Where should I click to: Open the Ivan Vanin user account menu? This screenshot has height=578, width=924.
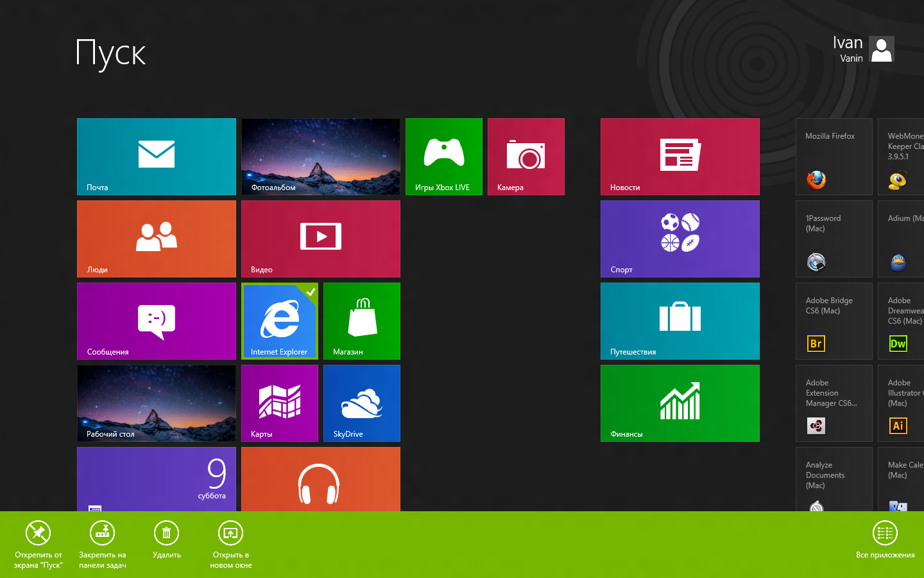pos(864,49)
